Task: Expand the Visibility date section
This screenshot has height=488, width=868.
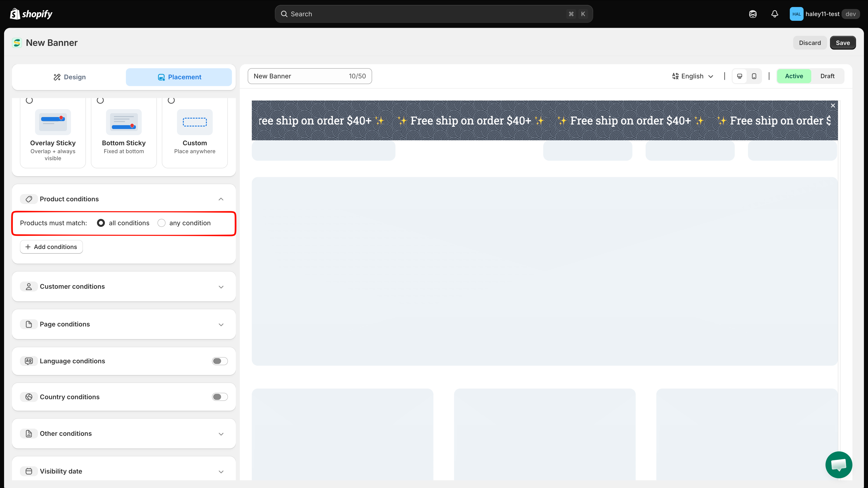Action: pos(221,472)
